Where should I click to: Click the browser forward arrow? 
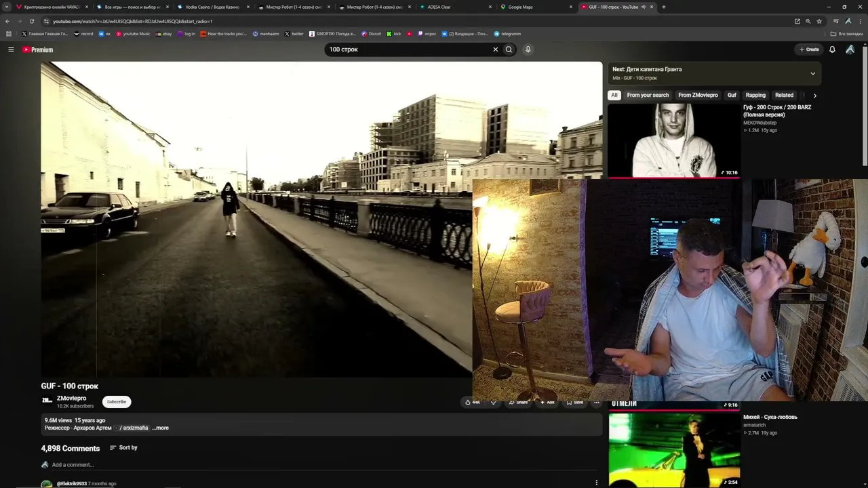tap(19, 21)
